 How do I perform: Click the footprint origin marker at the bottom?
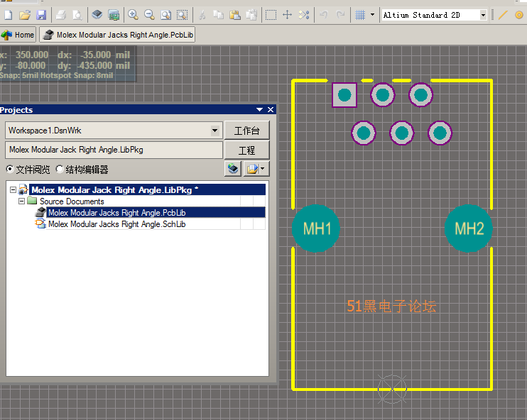tap(392, 389)
